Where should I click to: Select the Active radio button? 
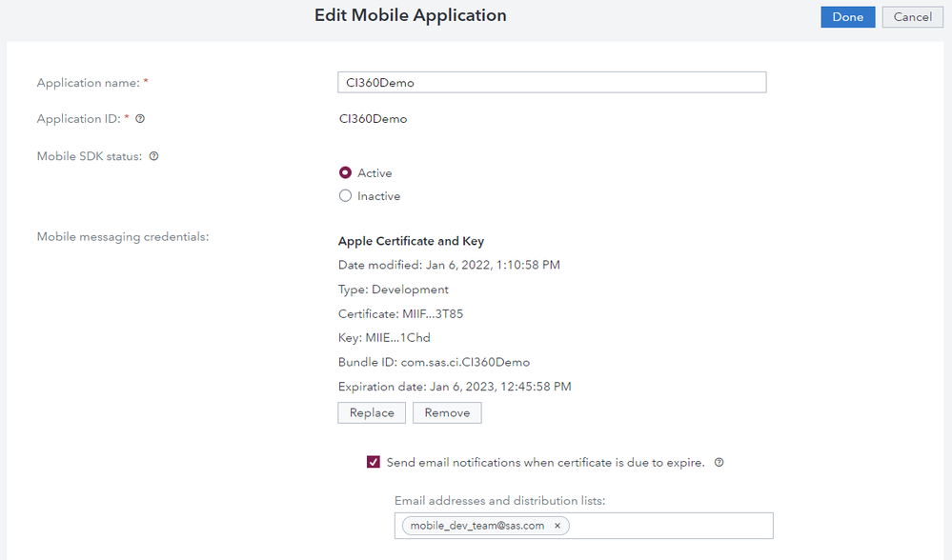346,173
